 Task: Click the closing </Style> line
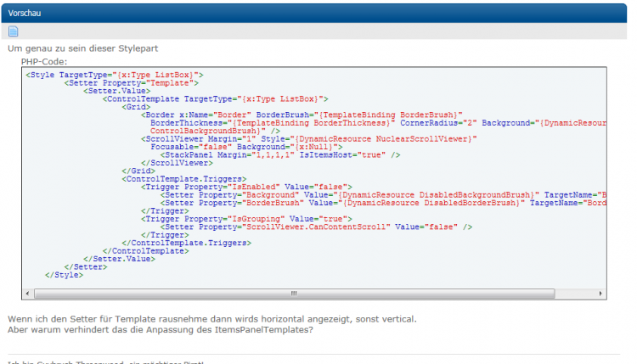[65, 275]
